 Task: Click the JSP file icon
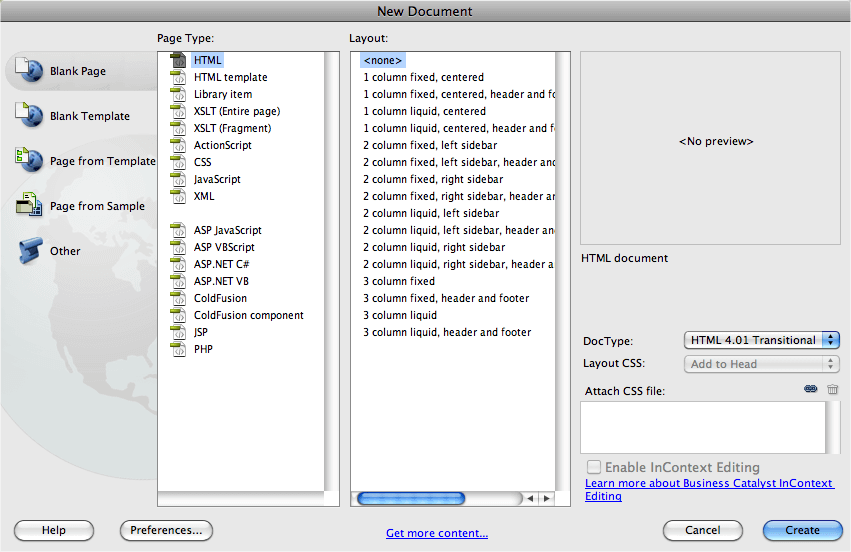tap(179, 332)
